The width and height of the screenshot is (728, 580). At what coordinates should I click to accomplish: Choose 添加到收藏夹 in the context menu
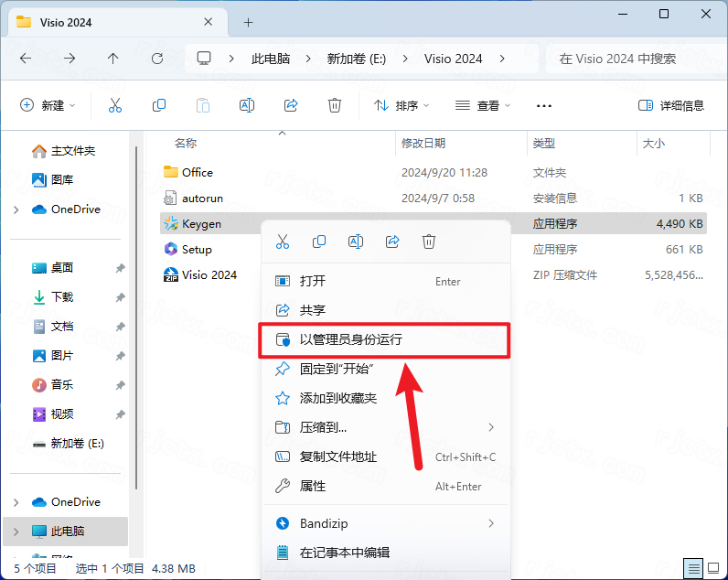click(x=386, y=398)
